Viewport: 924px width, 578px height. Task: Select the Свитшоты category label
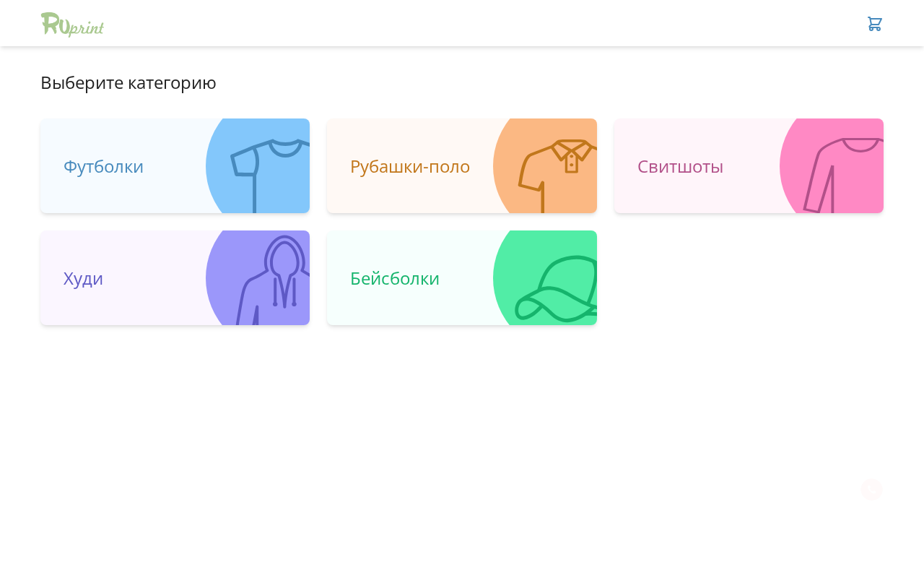pyautogui.click(x=680, y=166)
